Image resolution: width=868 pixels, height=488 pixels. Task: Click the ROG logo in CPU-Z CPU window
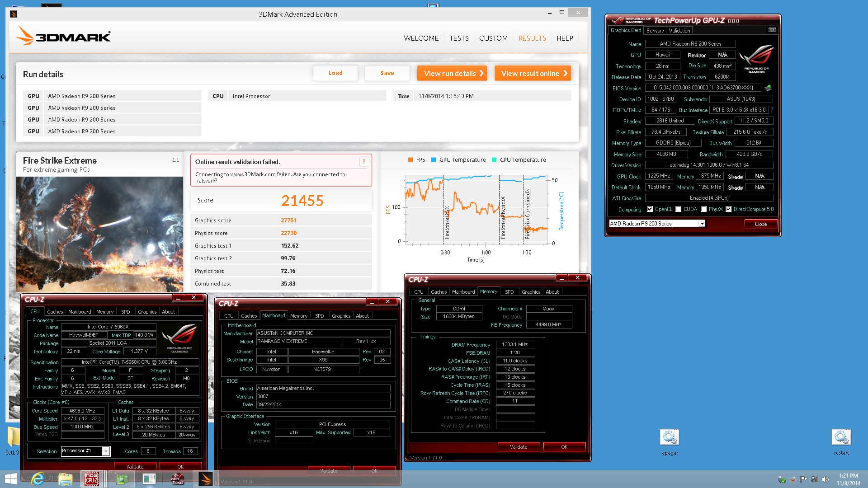tap(179, 338)
